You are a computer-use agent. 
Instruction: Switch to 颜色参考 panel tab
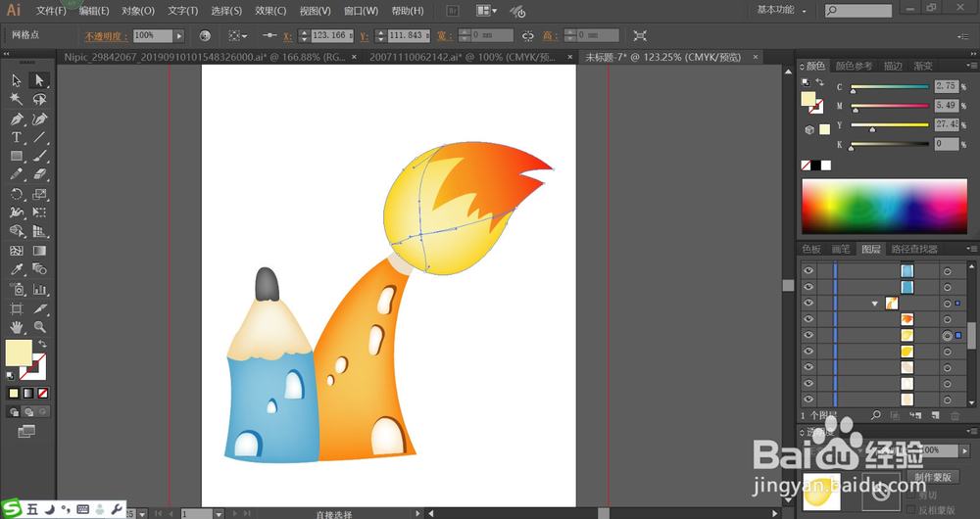[x=854, y=66]
